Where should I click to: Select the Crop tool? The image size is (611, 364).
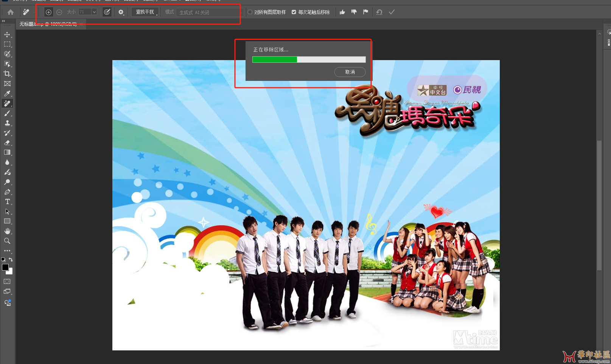(7, 74)
